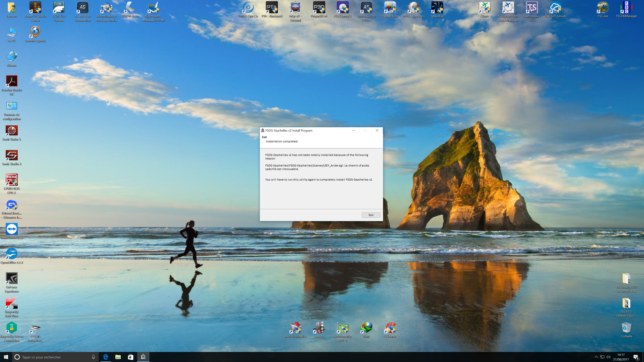Viewport: 644px width, 362px height.
Task: Open the volume control in tray
Action: [x=608, y=357]
